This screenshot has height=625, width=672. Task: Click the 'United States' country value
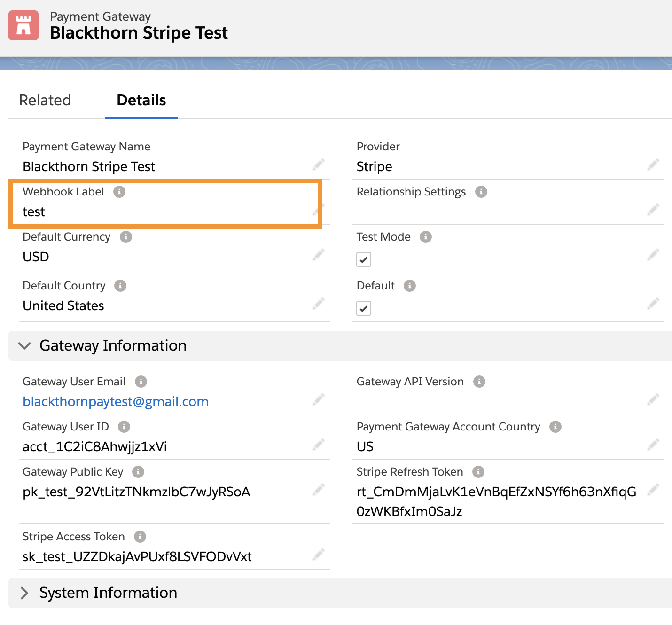click(63, 306)
